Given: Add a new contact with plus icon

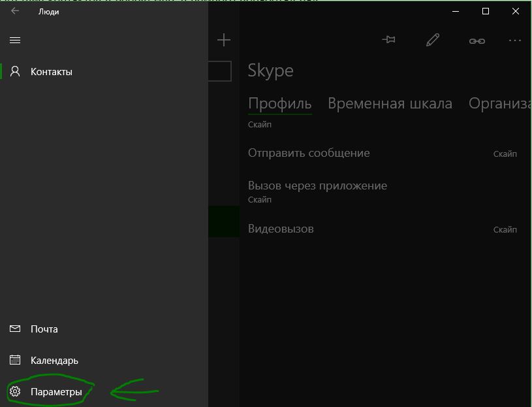Looking at the screenshot, I should [224, 40].
